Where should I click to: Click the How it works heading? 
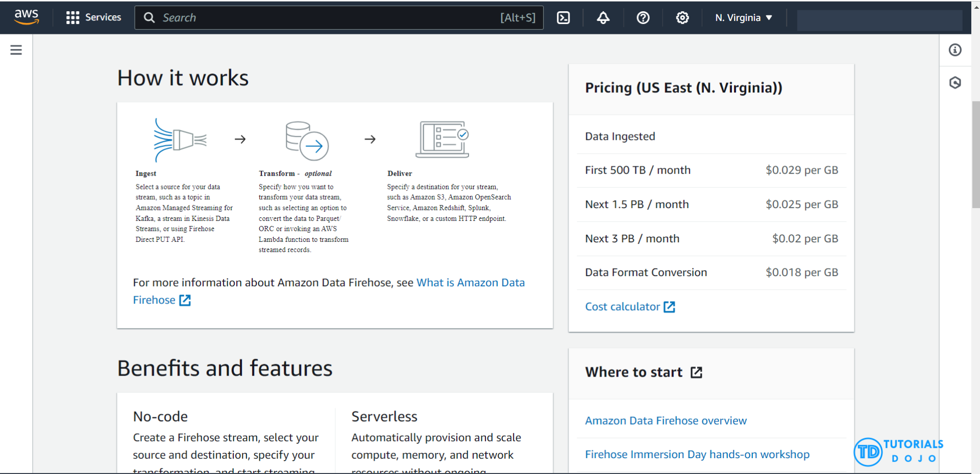[183, 78]
